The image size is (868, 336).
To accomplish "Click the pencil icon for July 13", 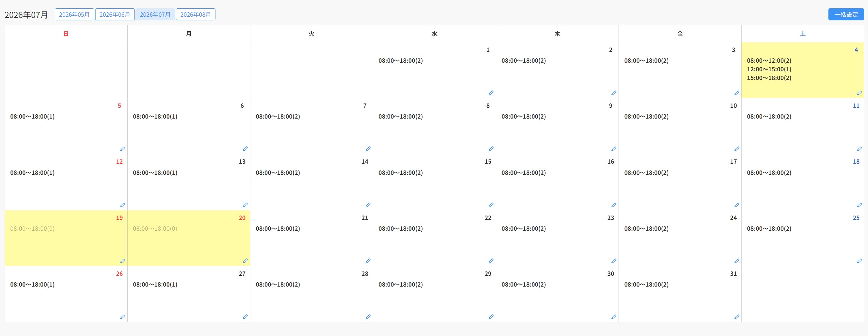I will click(245, 205).
